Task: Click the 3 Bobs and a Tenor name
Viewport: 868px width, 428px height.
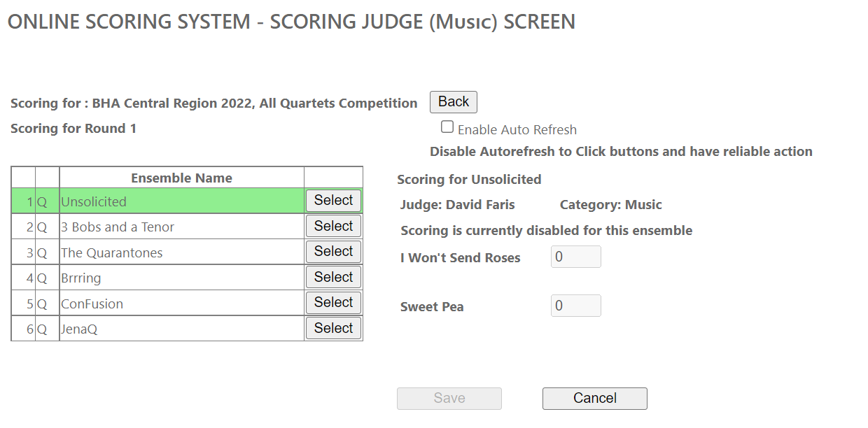Action: 118,227
